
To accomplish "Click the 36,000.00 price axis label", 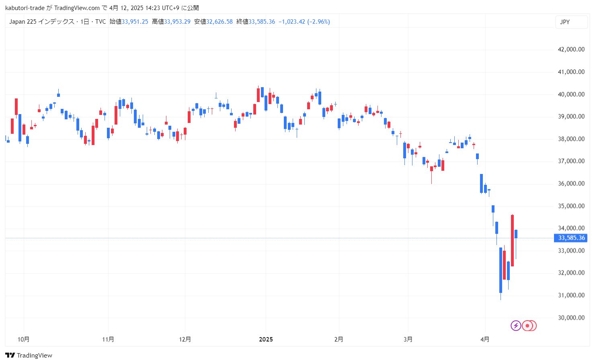I will click(571, 184).
